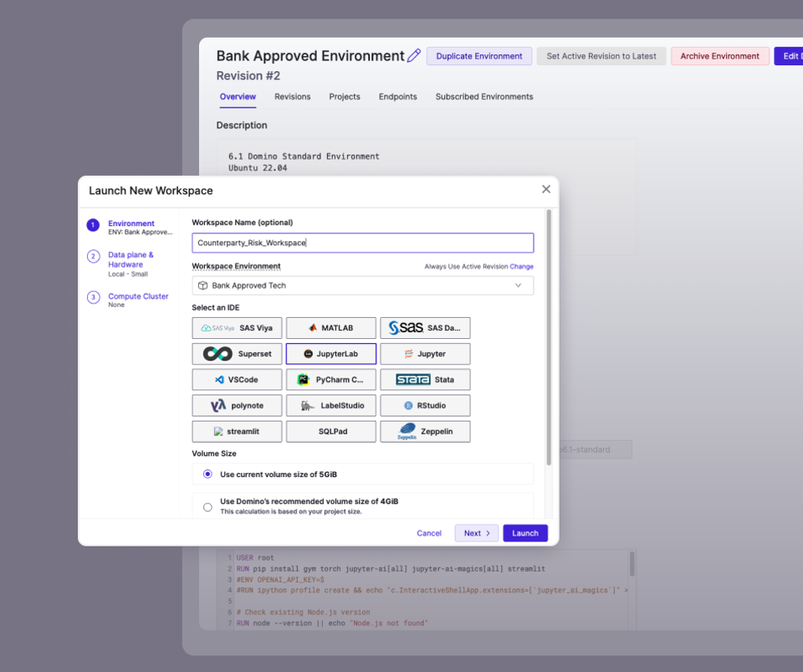This screenshot has width=803, height=672.
Task: Select 'Use current volume size of 5GiB'
Action: [x=207, y=474]
